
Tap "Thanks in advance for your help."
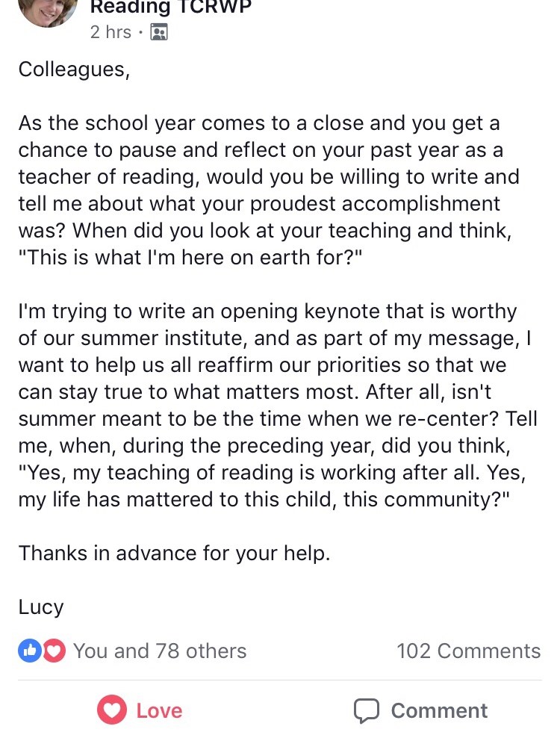(x=173, y=553)
